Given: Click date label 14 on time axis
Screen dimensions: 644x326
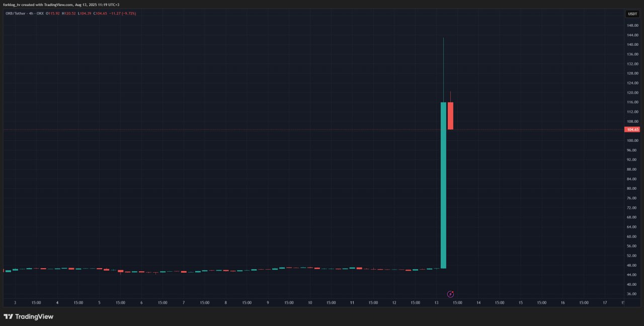Looking at the screenshot, I should 478,303.
